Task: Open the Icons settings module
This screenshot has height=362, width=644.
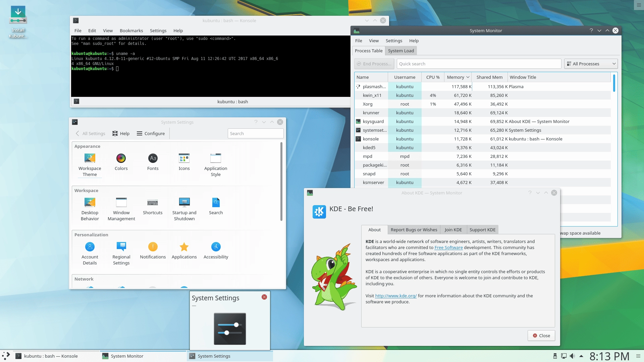Action: pos(184,162)
